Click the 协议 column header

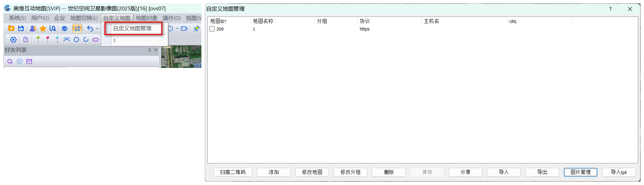[389, 21]
